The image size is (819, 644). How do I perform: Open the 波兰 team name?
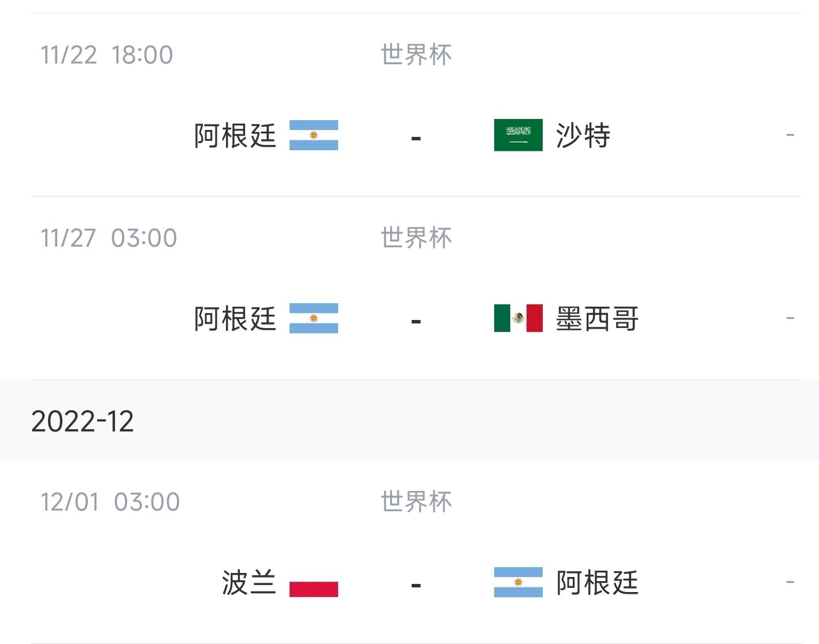pos(249,583)
